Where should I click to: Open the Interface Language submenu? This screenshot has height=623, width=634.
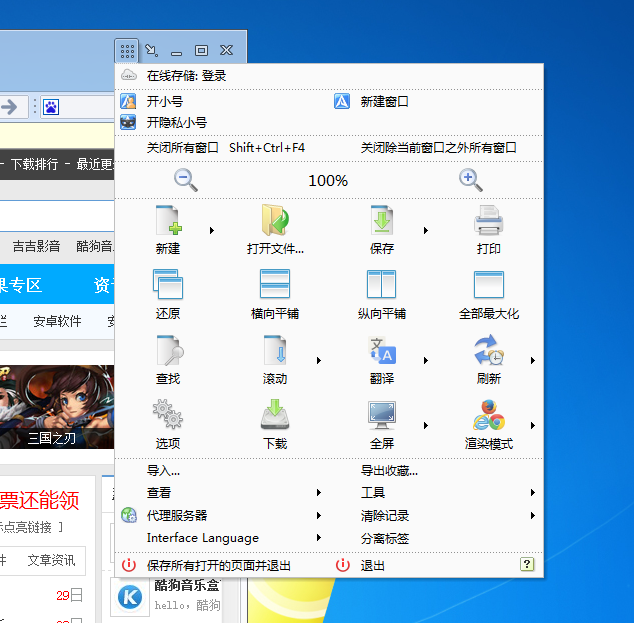tap(203, 538)
